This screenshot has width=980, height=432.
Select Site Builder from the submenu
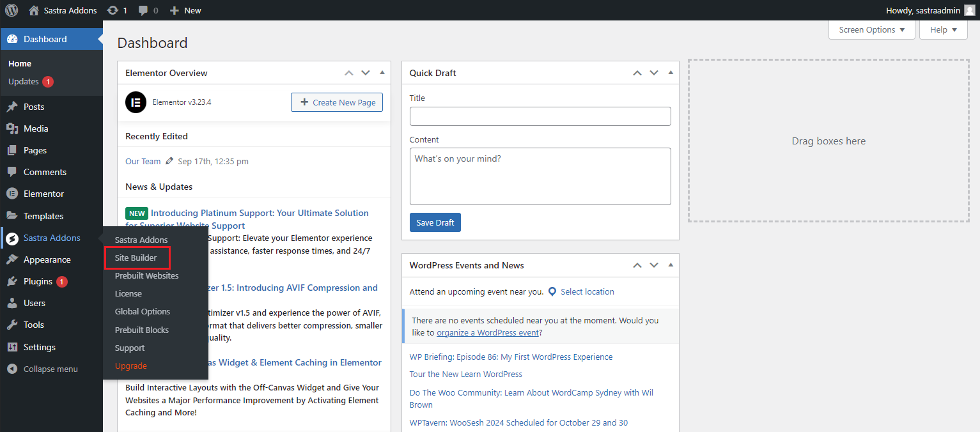[x=136, y=258]
